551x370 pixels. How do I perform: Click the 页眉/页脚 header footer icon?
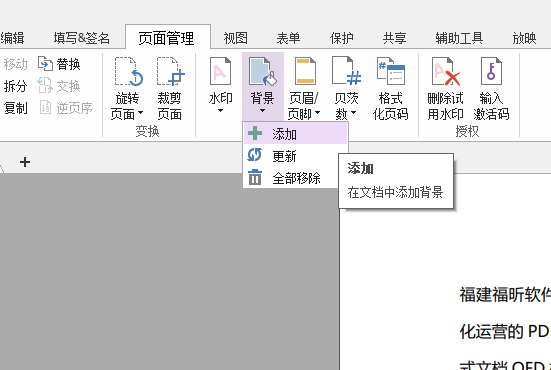305,72
